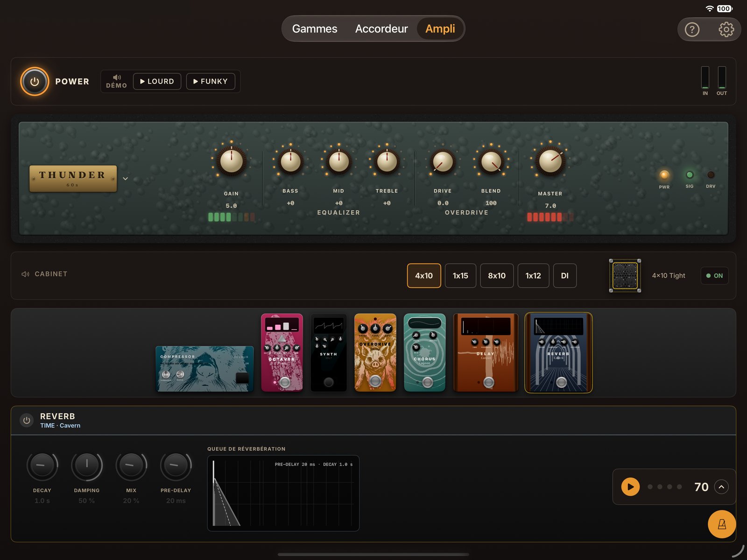Click the amp Gain knob
The width and height of the screenshot is (747, 560).
click(231, 161)
